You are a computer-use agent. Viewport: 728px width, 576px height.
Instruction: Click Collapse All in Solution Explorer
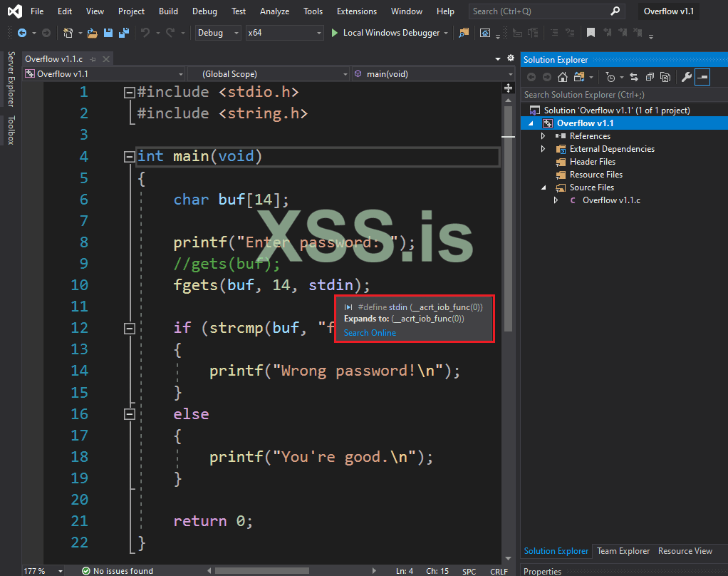(x=650, y=77)
